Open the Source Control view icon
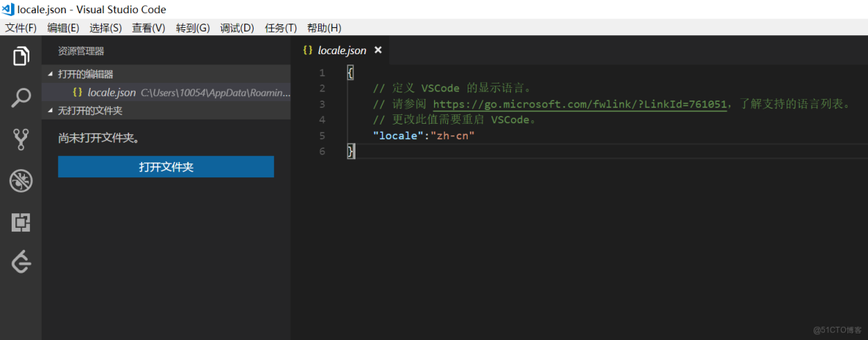The width and height of the screenshot is (868, 340). coord(21,139)
